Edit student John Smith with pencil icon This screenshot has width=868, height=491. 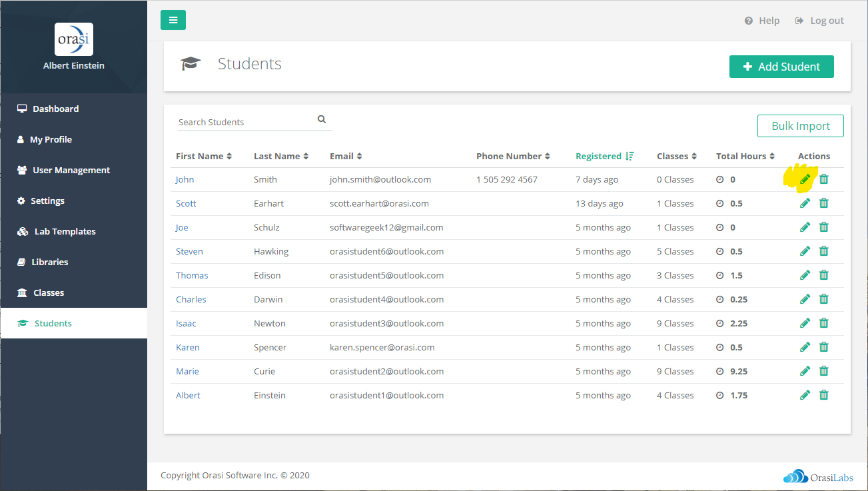[805, 179]
